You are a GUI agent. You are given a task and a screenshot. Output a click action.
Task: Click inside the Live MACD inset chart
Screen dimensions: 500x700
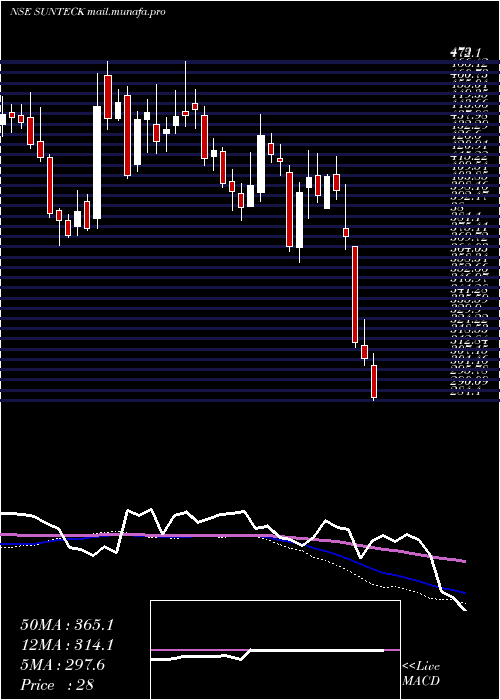pyautogui.click(x=275, y=650)
